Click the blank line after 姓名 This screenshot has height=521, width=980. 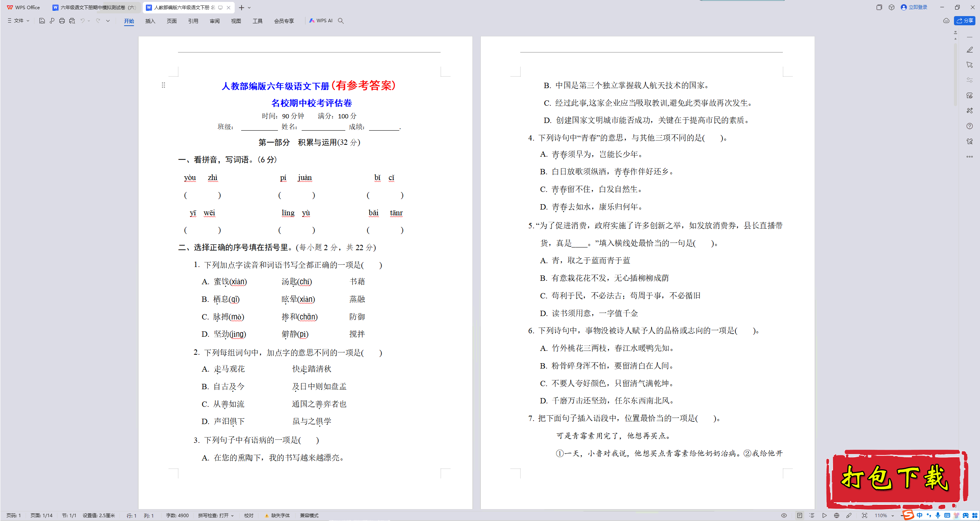(323, 127)
